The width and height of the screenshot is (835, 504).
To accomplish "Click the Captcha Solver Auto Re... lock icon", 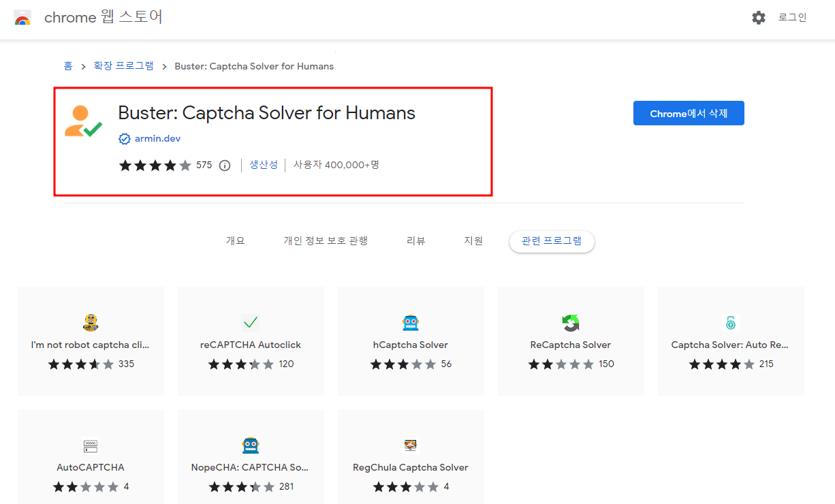I will pyautogui.click(x=731, y=323).
